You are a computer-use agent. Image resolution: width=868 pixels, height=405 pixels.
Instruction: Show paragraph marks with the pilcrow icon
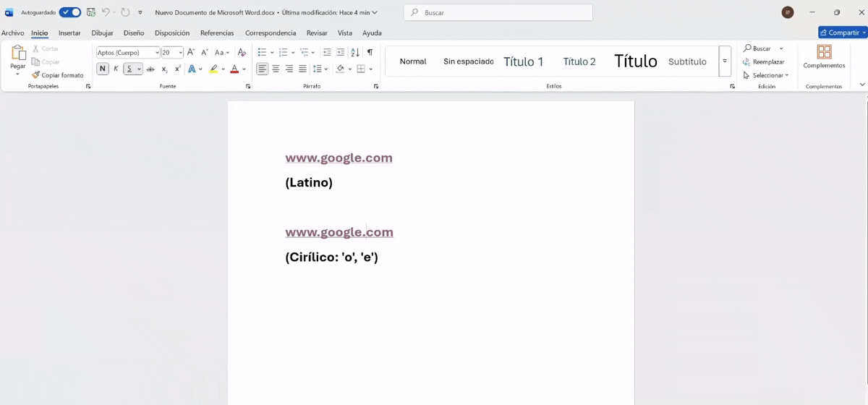tap(370, 52)
